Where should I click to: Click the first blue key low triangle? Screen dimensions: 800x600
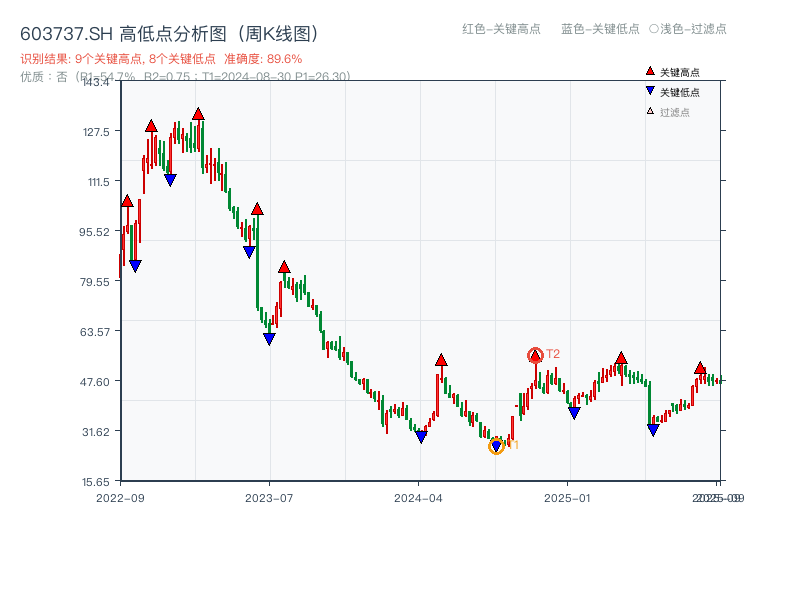coord(135,266)
